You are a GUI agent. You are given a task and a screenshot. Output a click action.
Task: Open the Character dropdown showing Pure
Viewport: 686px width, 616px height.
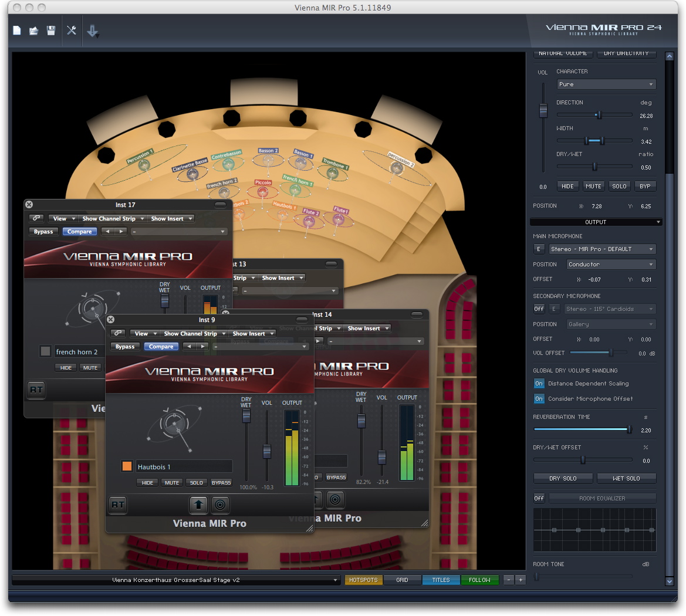(606, 84)
